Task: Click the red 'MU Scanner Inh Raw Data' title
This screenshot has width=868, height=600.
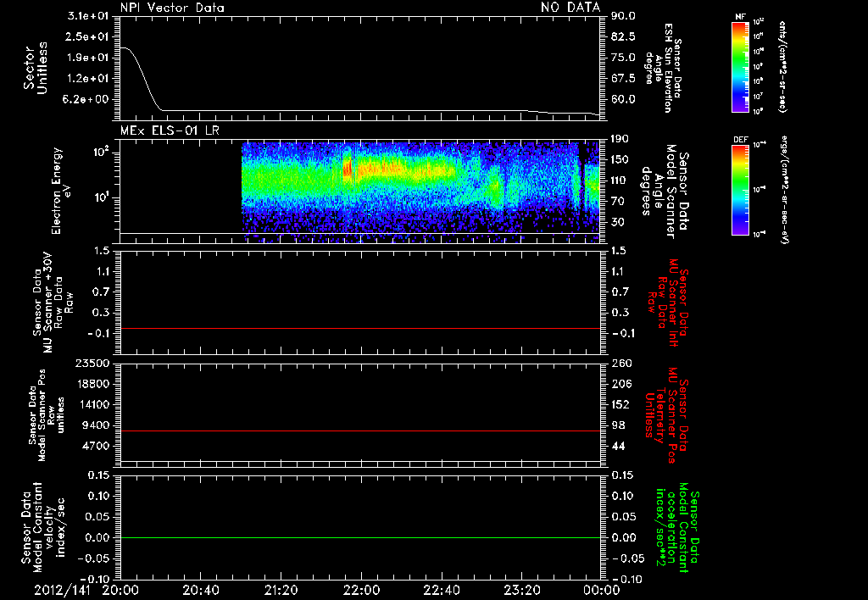Action: click(x=667, y=303)
